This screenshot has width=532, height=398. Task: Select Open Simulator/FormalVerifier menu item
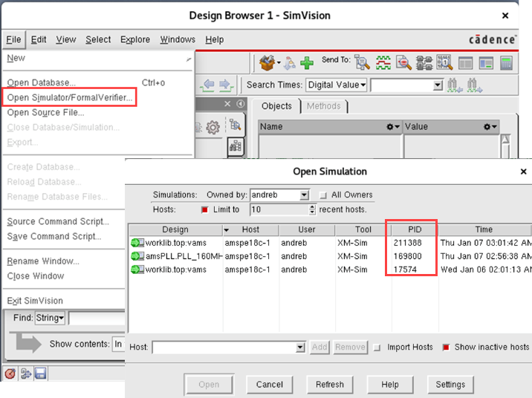pyautogui.click(x=70, y=97)
